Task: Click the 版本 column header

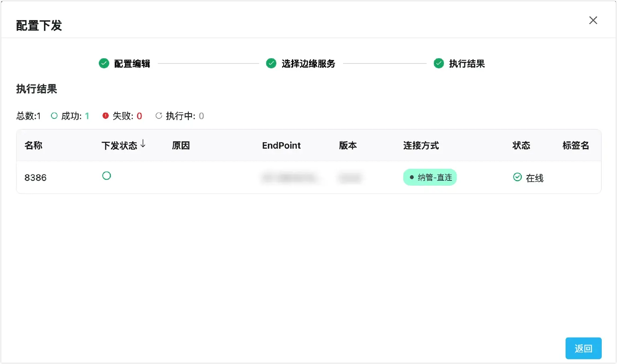Action: (x=348, y=145)
